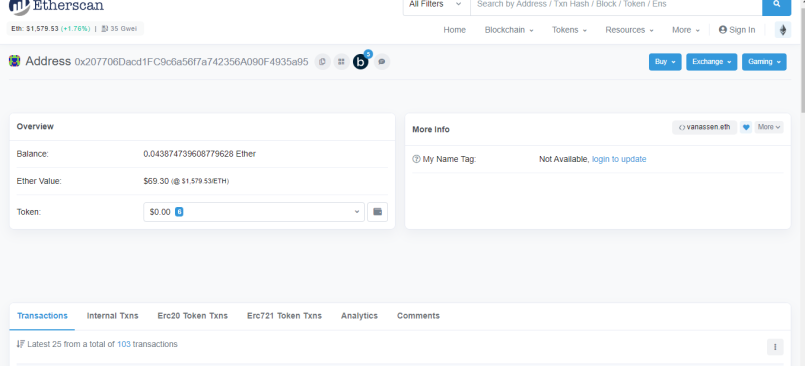This screenshot has width=805, height=366.
Task: Expand the Tokens menu
Action: [x=569, y=30]
